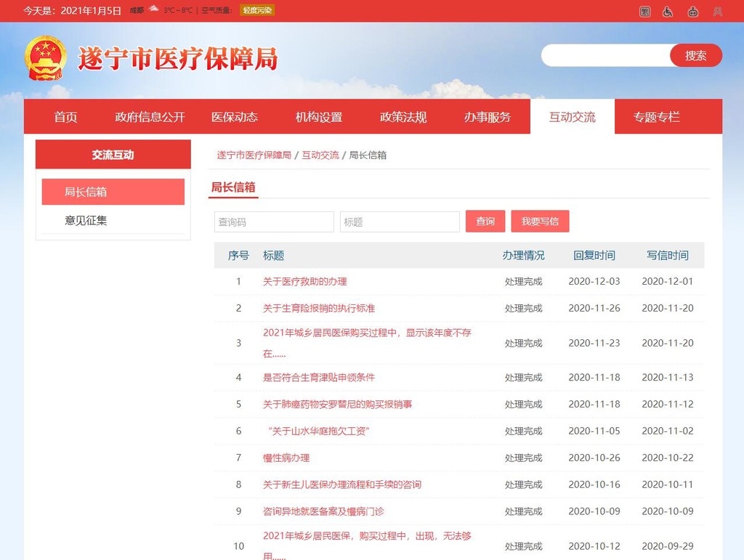This screenshot has height=560, width=744.
Task: Open the wheelchair accessibility mode icon
Action: [668, 11]
